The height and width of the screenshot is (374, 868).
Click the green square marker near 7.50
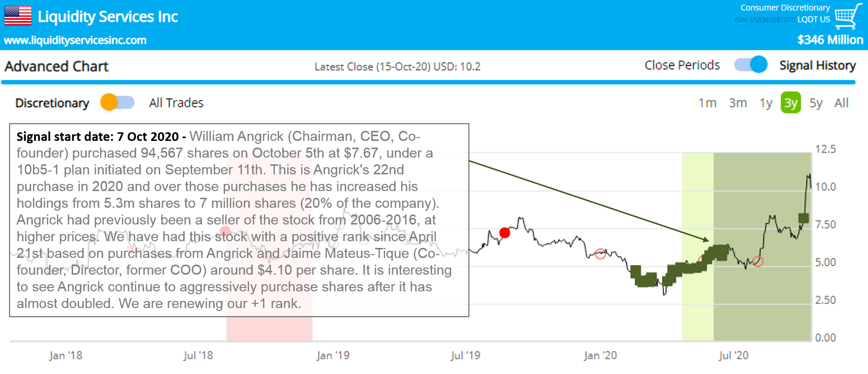click(803, 218)
